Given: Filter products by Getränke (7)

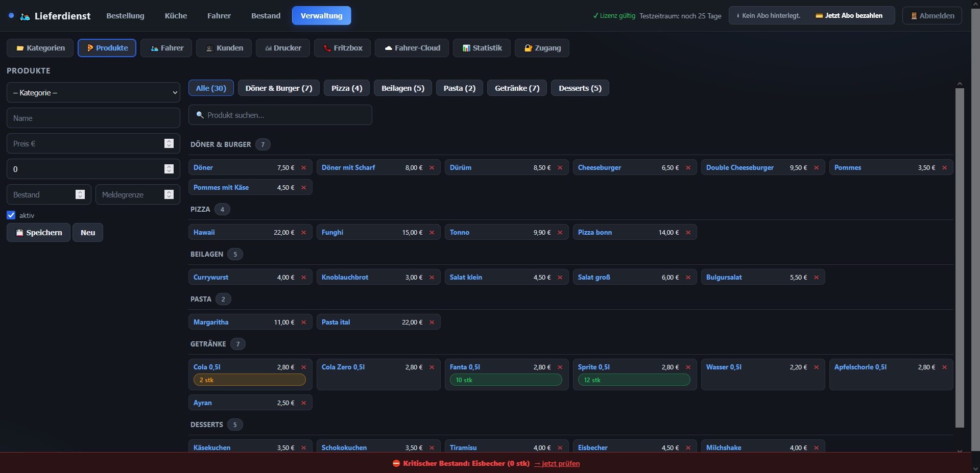Looking at the screenshot, I should coord(517,88).
